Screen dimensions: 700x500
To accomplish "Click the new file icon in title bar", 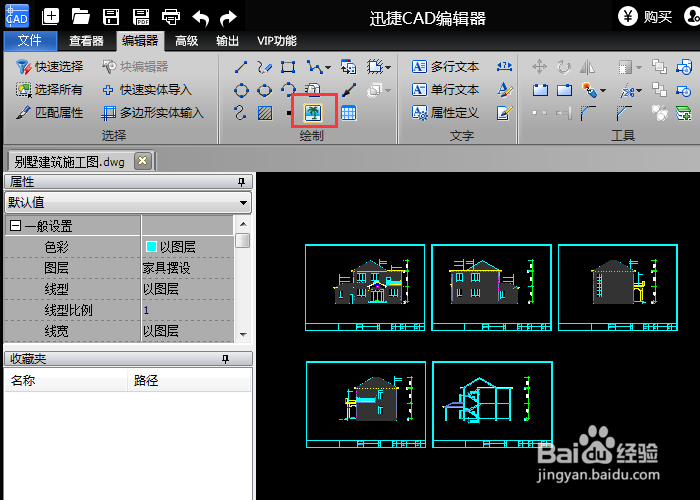I will (x=50, y=17).
